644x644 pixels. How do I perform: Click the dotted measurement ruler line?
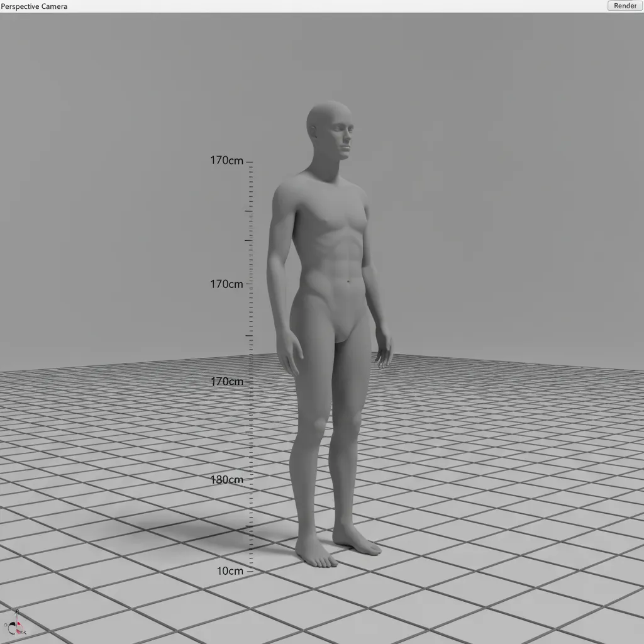point(250,346)
